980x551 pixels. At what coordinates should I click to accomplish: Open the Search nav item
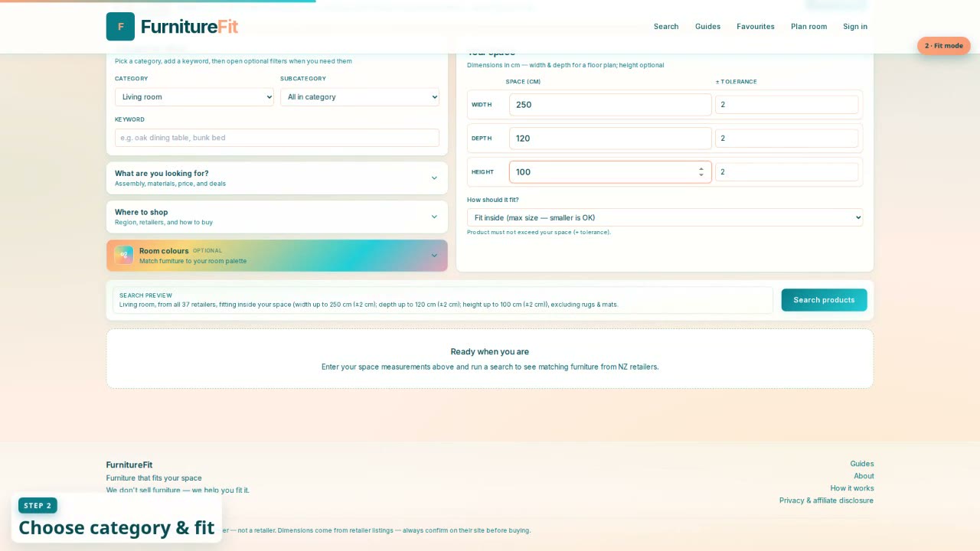pos(666,27)
